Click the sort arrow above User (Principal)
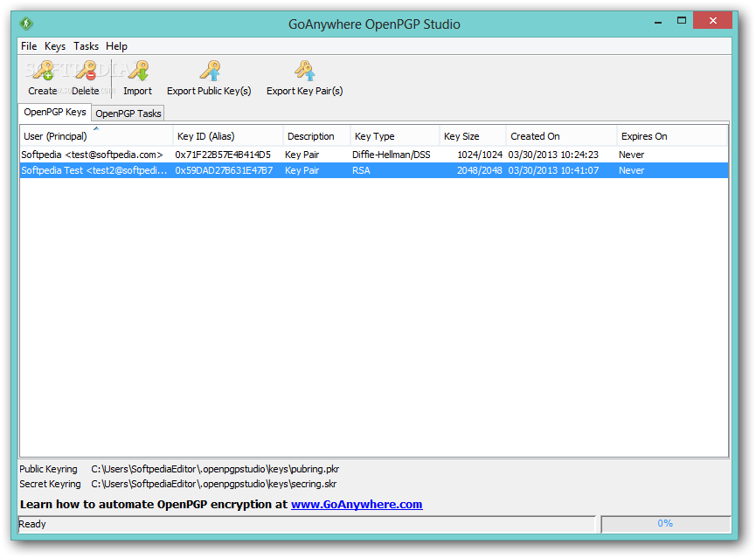 (96, 128)
